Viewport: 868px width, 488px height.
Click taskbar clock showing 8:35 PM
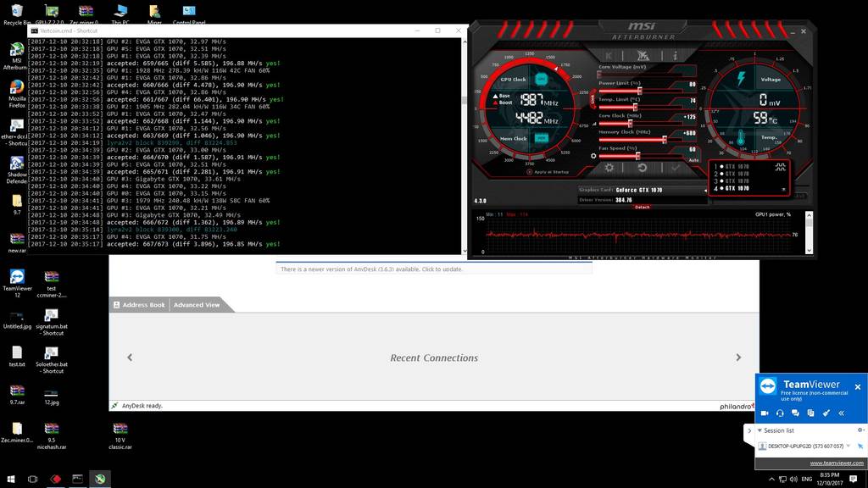pyautogui.click(x=829, y=480)
